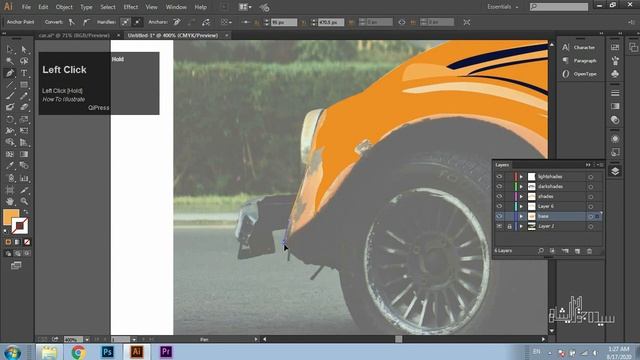Toggle visibility of the base layer

tap(499, 216)
